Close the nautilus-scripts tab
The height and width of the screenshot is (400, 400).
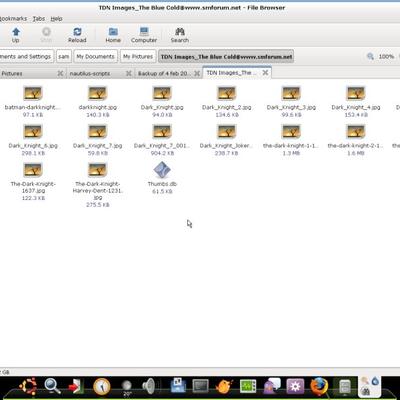(x=129, y=73)
